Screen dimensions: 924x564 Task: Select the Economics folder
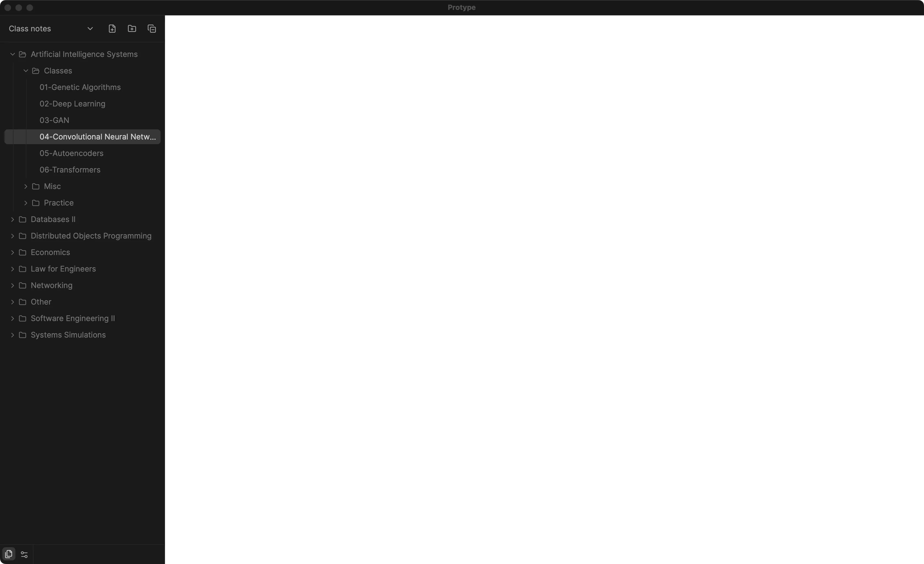click(50, 252)
